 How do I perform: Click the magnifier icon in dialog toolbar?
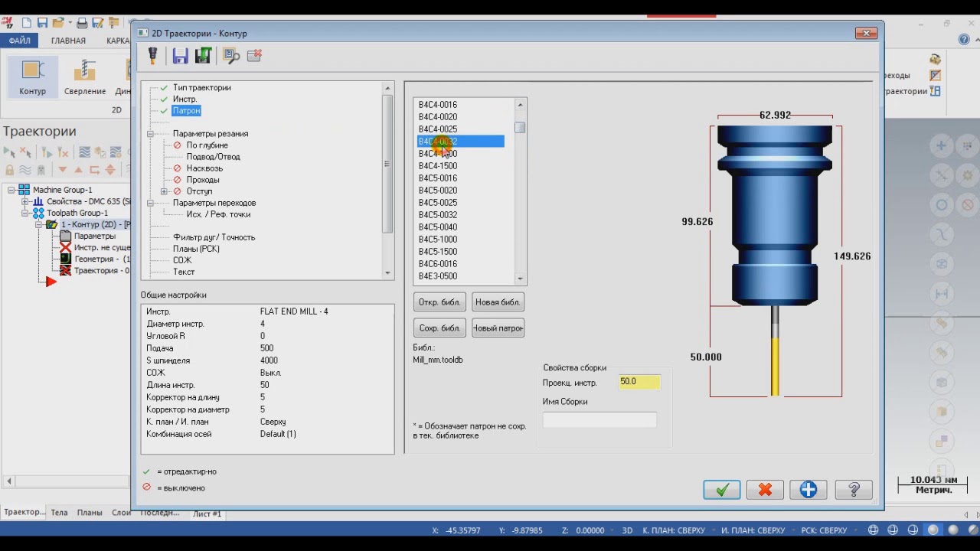pos(230,55)
